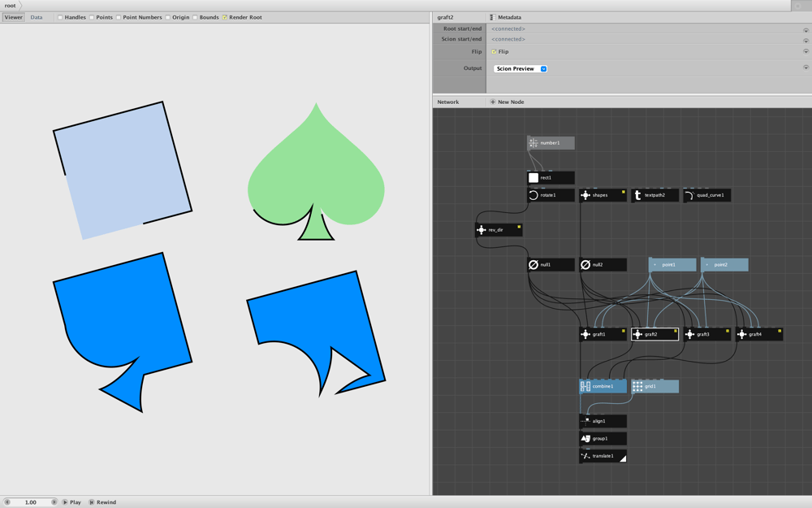812x508 pixels.
Task: Select the point2 node
Action: [x=724, y=265]
